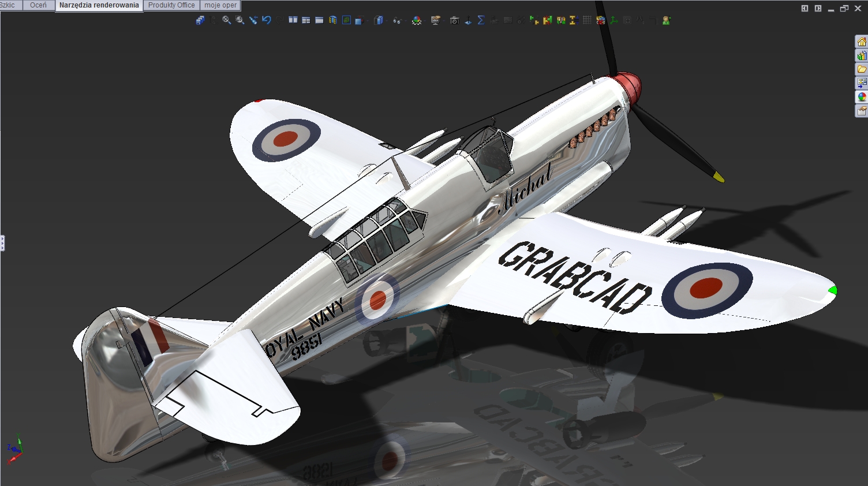The height and width of the screenshot is (486, 868).
Task: Select the Narzędzia renderowania tab
Action: coord(99,5)
